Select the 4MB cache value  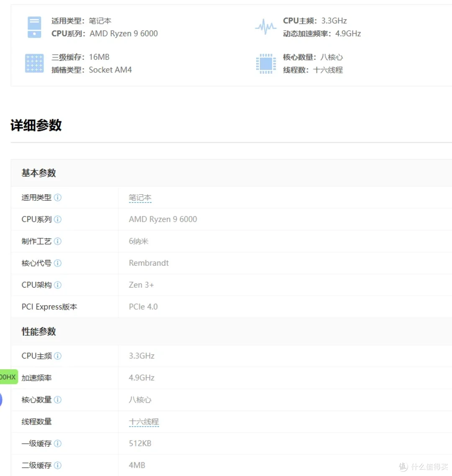coord(137,466)
